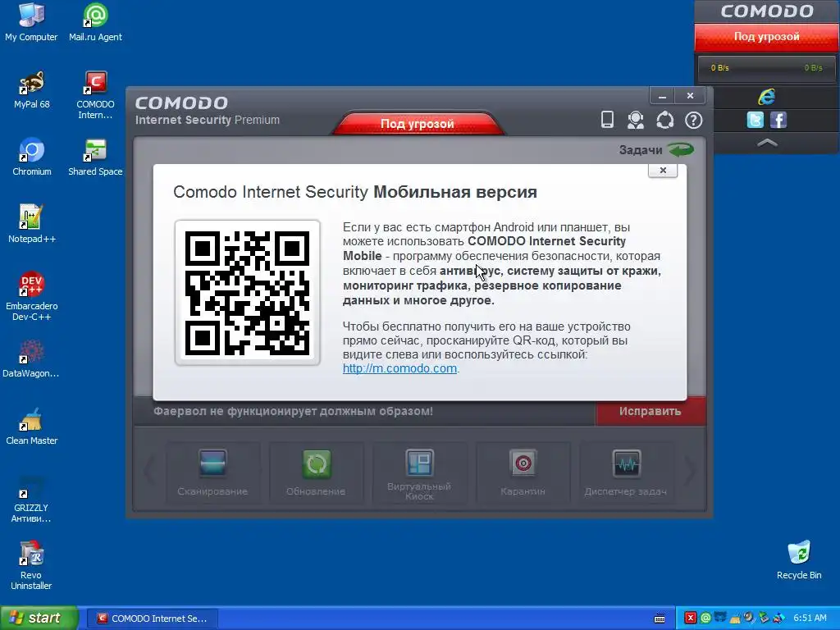The width and height of the screenshot is (840, 630).
Task: Open the mobile version phone icon in the COMODO header
Action: (x=607, y=120)
